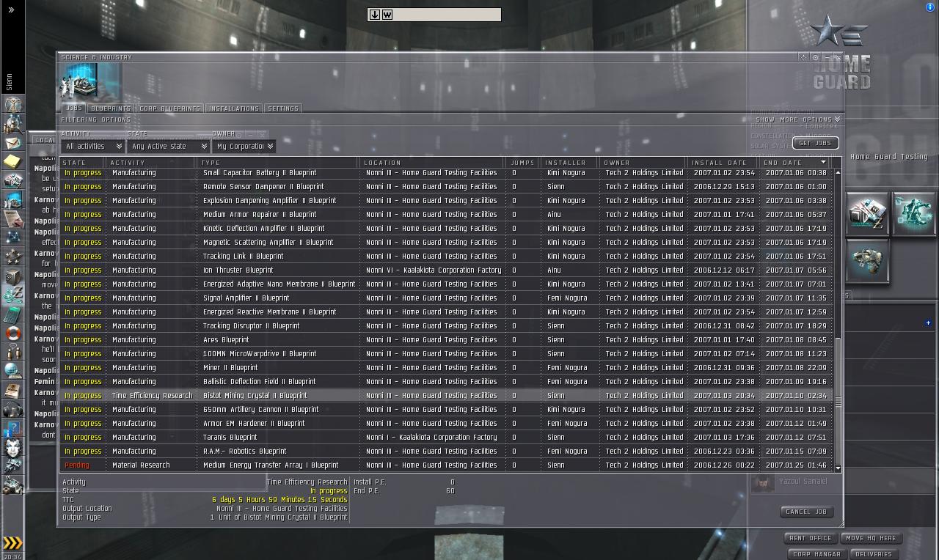Click the jobs list scrollbar thumb
Image resolution: width=939 pixels, height=560 pixels.
click(838, 400)
